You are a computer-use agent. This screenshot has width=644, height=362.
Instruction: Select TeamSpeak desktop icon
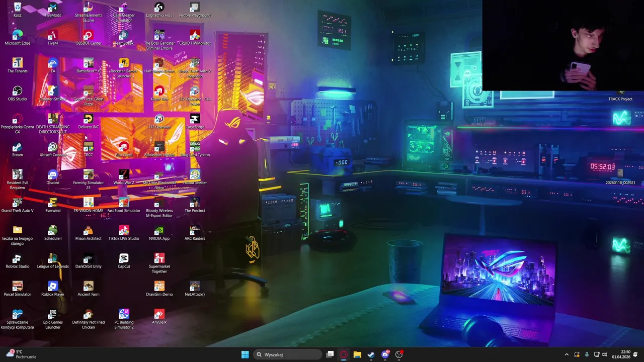coord(124,38)
